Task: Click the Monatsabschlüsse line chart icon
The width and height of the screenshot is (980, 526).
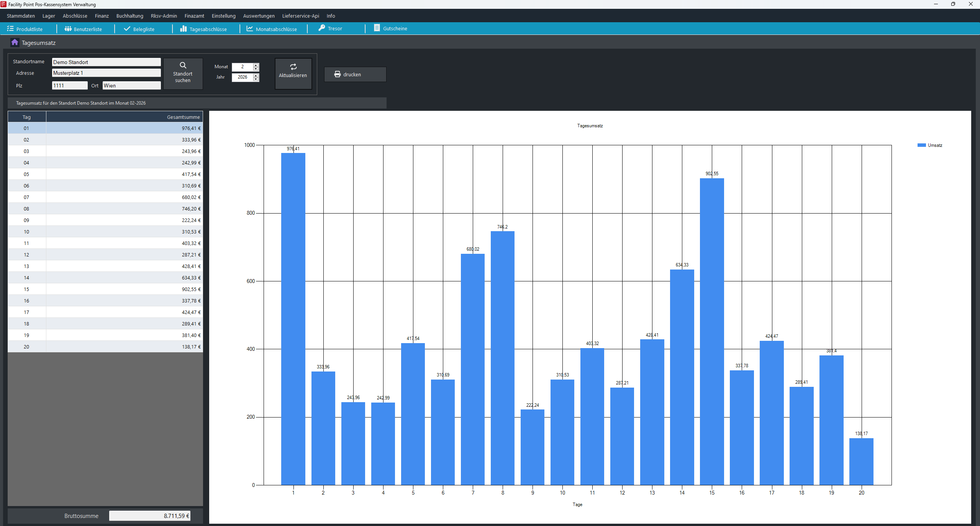Action: (250, 29)
